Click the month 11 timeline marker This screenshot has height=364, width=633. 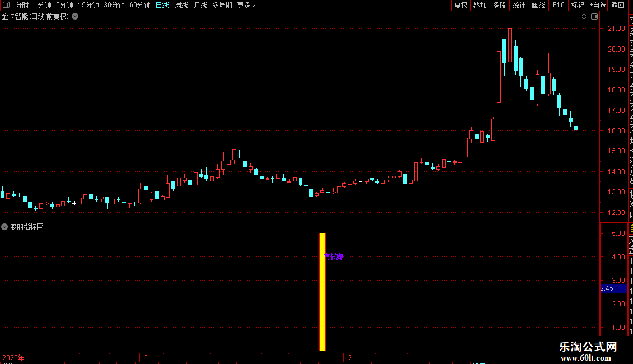point(238,357)
